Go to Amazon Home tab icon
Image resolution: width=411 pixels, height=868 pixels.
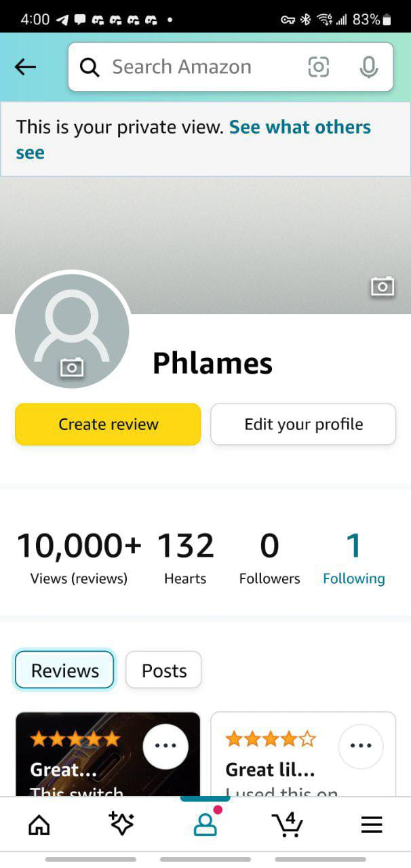tap(39, 824)
